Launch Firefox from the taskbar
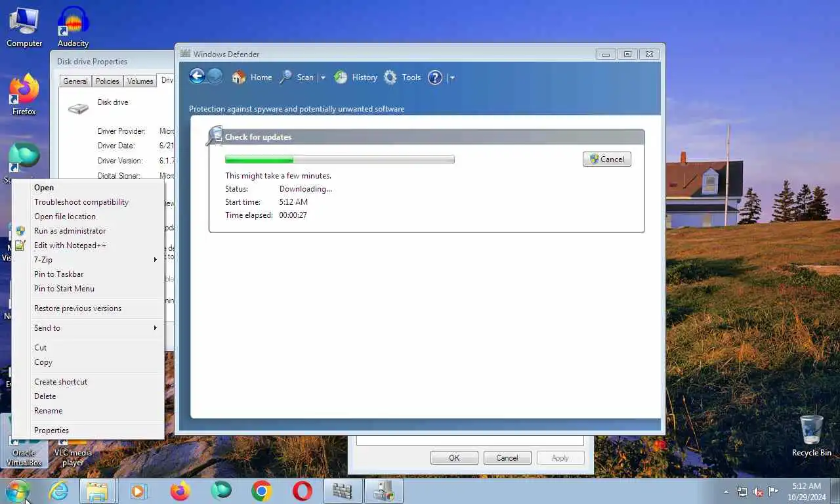Screen dimensions: 840x504 (x=180, y=491)
